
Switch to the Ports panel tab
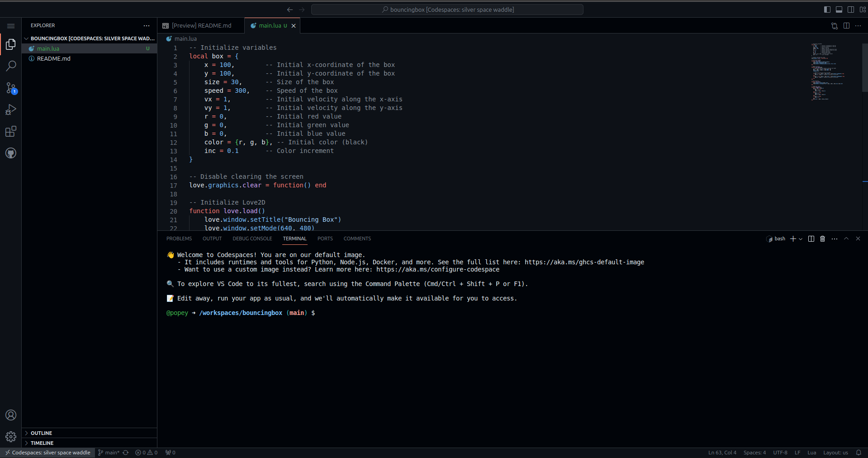325,239
